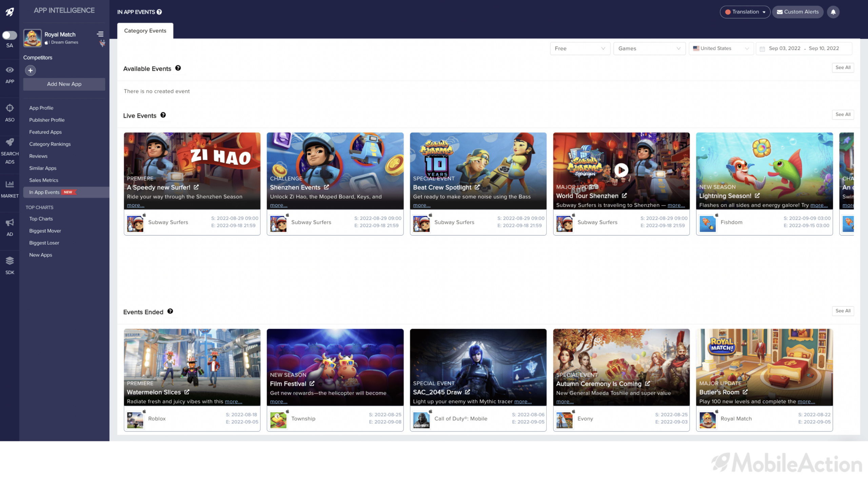Open external link for Shenzhen Events
This screenshot has width=868, height=481.
click(x=326, y=187)
